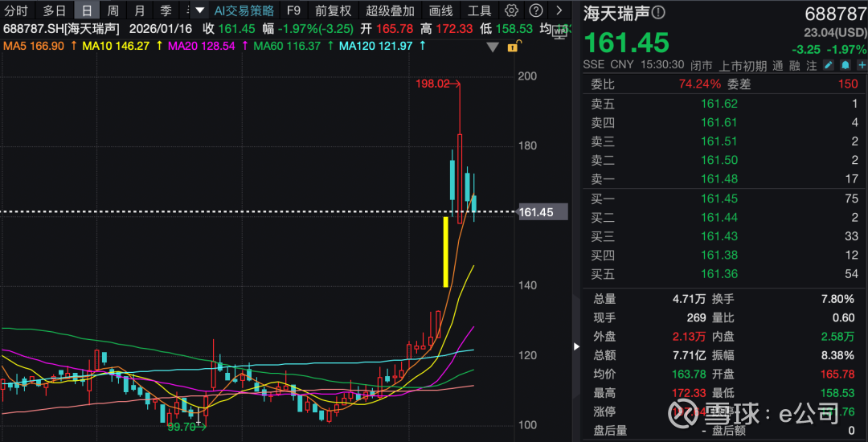Image resolution: width=868 pixels, height=442 pixels.
Task: Click the 卖三 161.51 ask row
Action: (x=723, y=141)
